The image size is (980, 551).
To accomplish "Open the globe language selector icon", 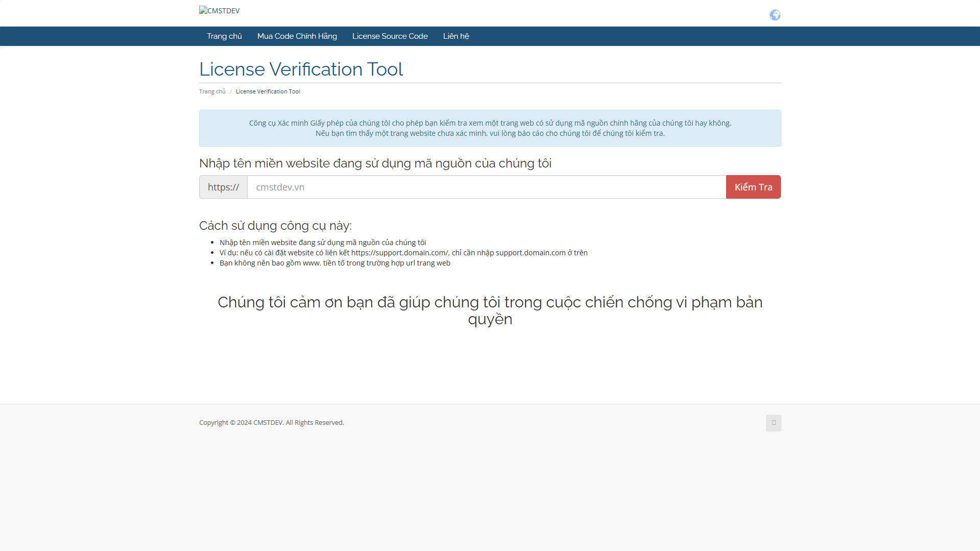I will [775, 15].
